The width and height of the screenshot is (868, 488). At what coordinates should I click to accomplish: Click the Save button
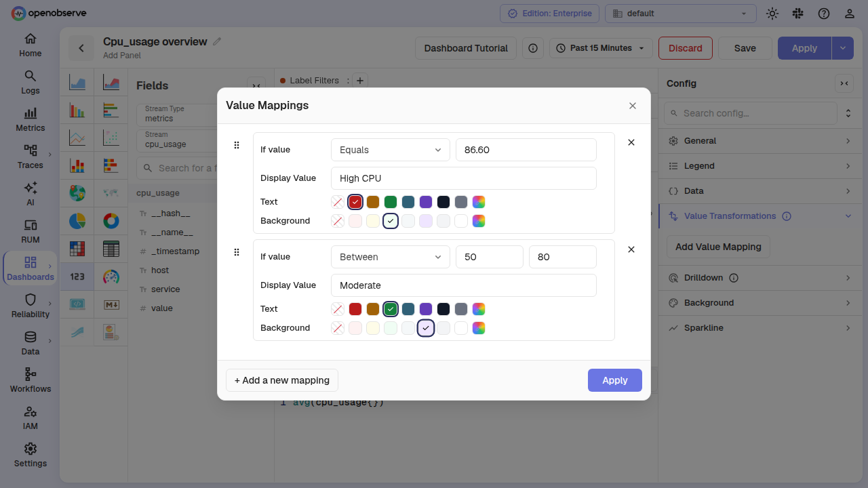point(745,48)
